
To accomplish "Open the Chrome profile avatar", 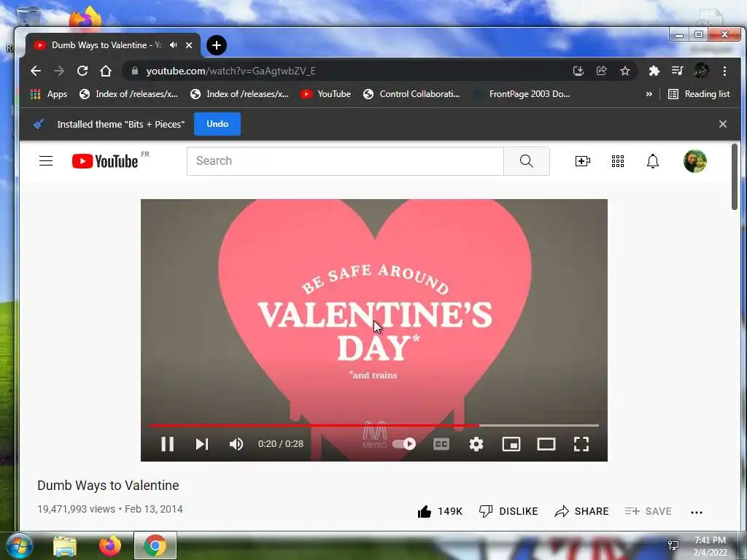I will [701, 71].
